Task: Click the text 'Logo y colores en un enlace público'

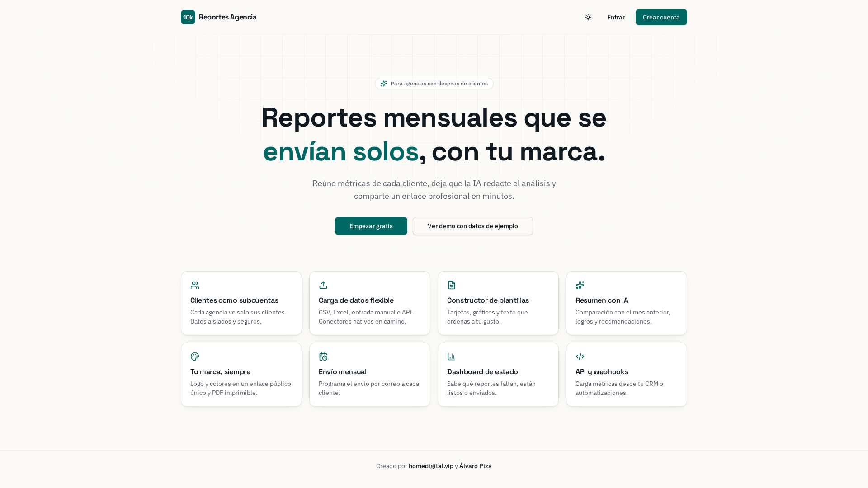Action: point(241,384)
